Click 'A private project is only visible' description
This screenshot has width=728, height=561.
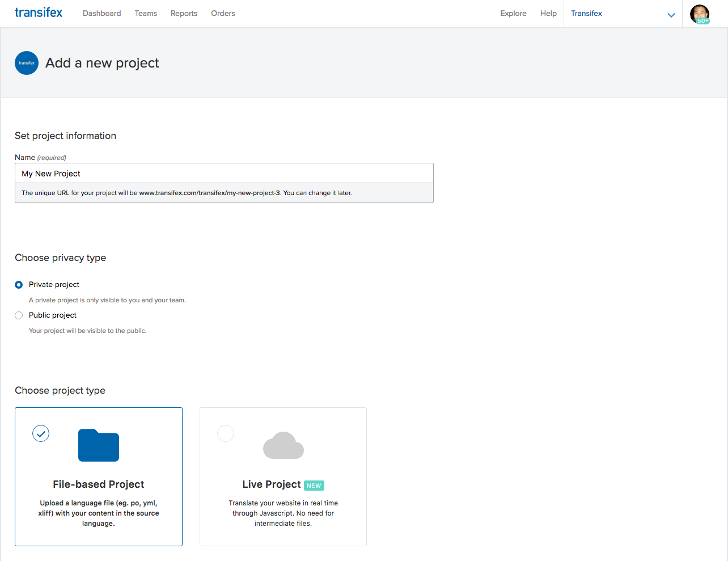107,300
